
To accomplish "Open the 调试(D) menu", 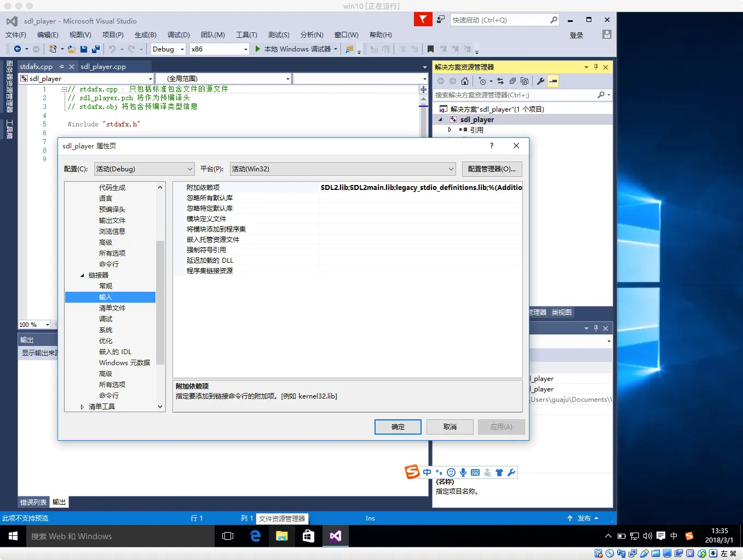I will coord(178,34).
